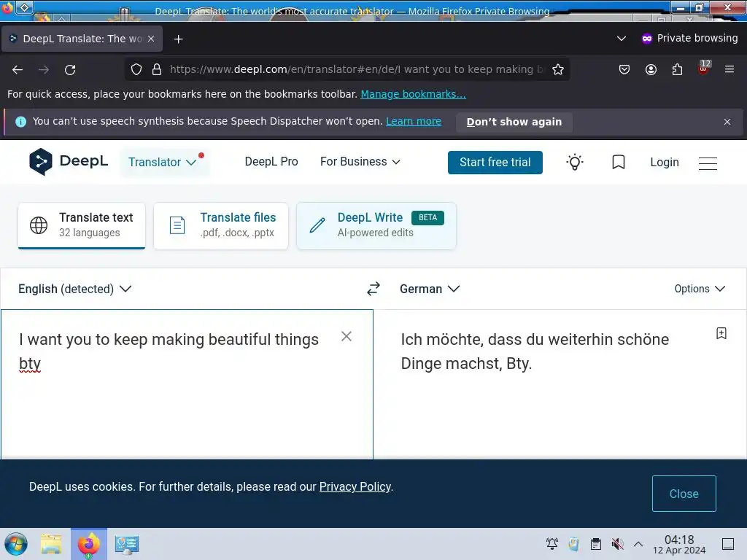Bookmark this page with the star
The height and width of the screenshot is (560, 747).
pos(558,69)
